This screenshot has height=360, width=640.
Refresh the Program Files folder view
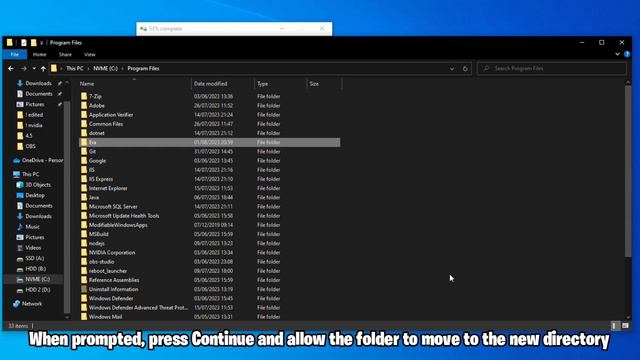pyautogui.click(x=465, y=69)
